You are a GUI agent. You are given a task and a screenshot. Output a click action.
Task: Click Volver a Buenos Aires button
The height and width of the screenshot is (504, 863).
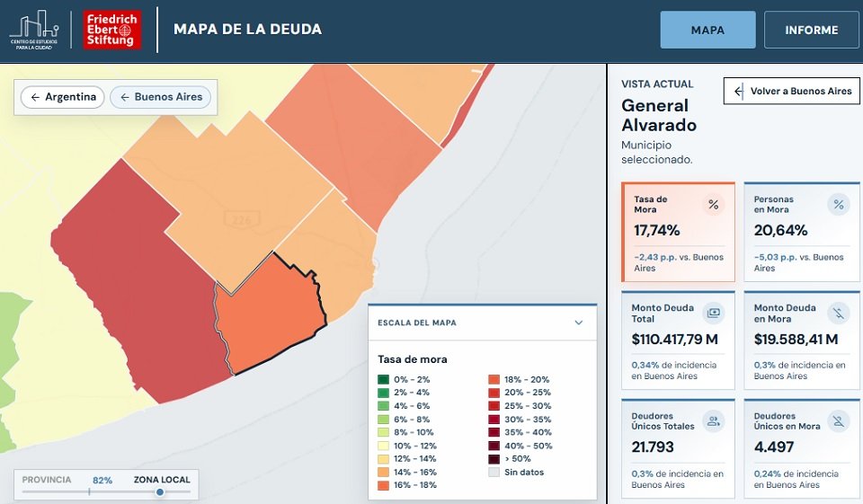[791, 91]
